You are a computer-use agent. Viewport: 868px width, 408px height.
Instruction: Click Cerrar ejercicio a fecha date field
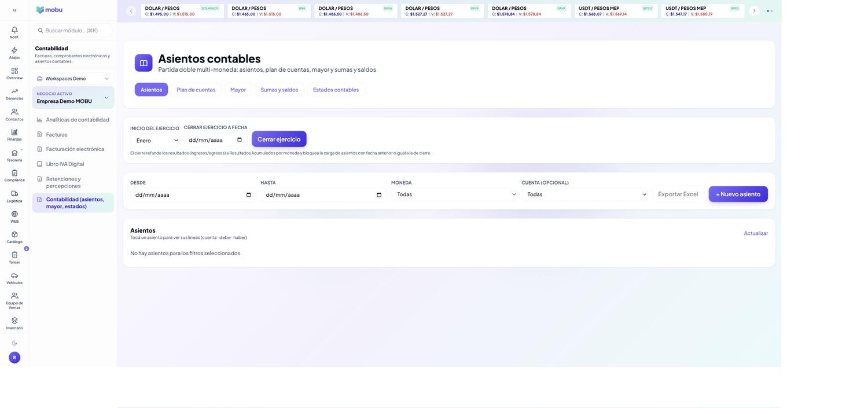[x=215, y=139]
